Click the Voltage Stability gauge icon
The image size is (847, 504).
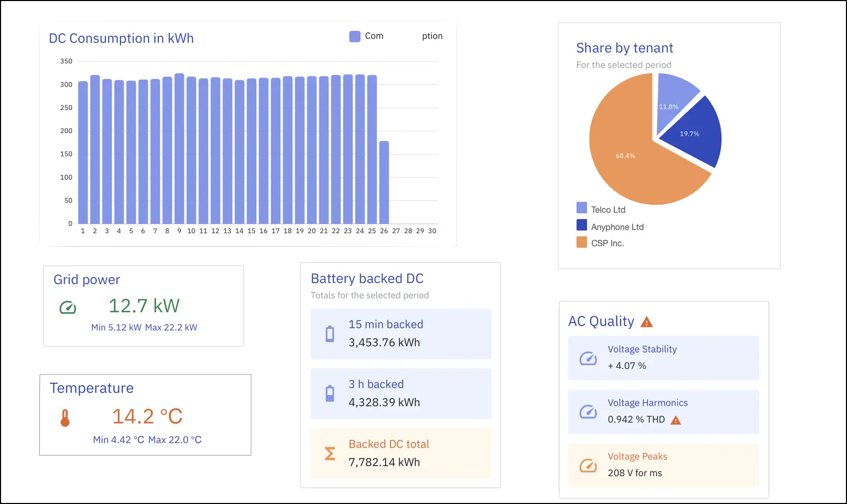pyautogui.click(x=588, y=358)
